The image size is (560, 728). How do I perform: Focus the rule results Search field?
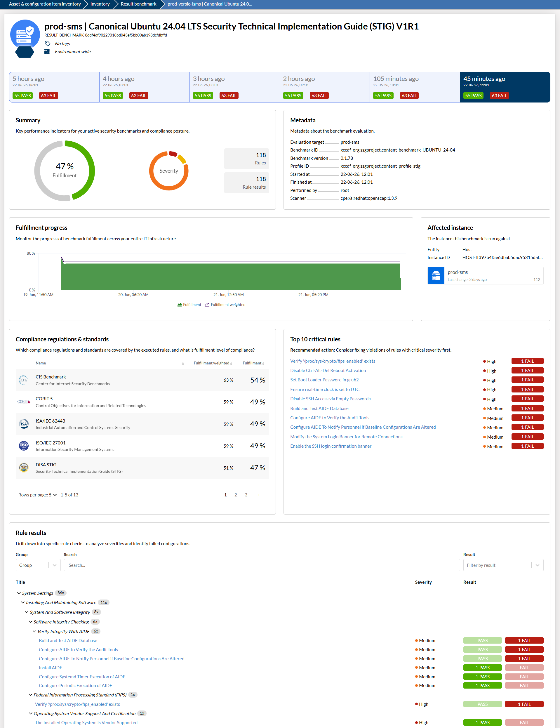click(x=262, y=565)
